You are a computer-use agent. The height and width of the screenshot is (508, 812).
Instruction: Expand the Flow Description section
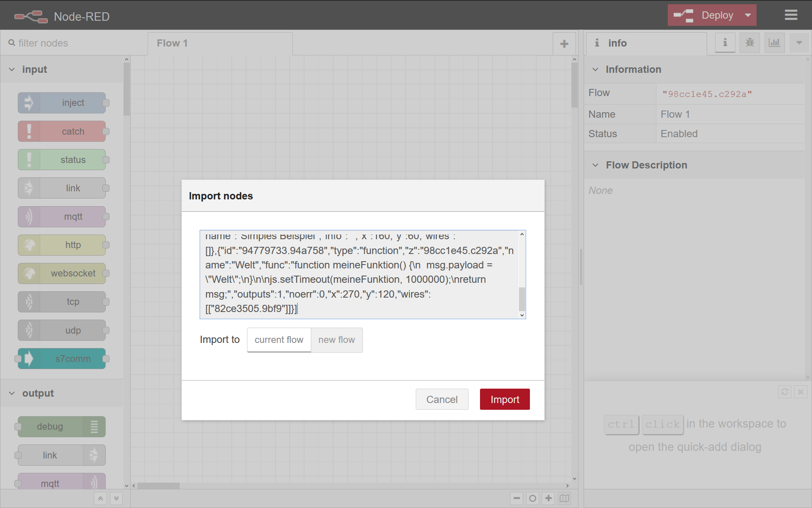coord(595,165)
